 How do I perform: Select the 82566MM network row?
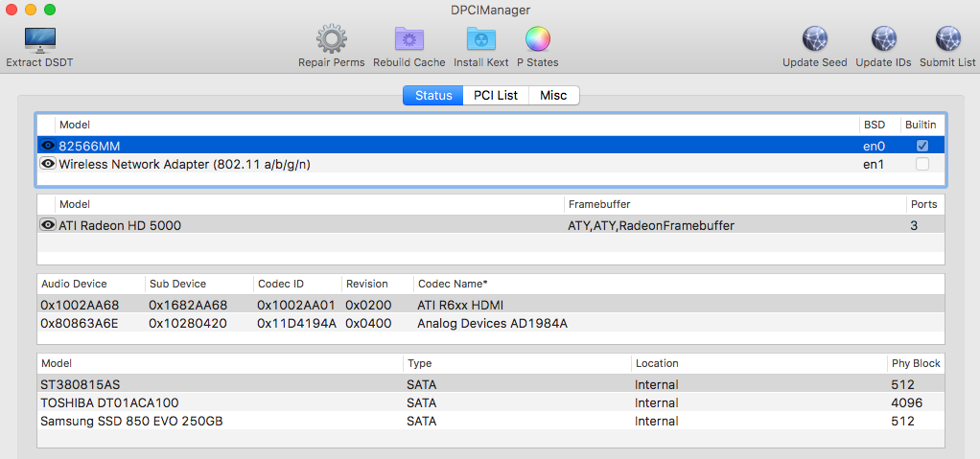tap(491, 146)
